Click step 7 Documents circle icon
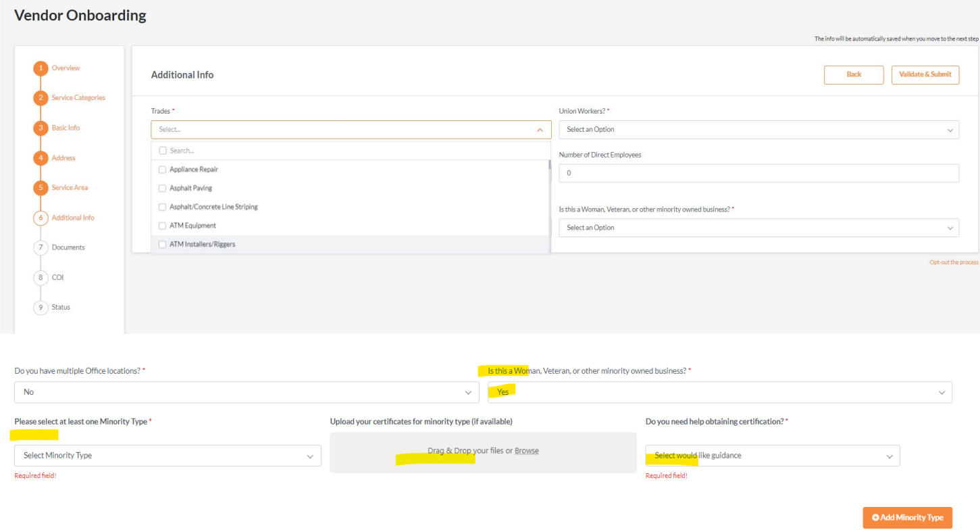980x532 pixels. [x=41, y=247]
